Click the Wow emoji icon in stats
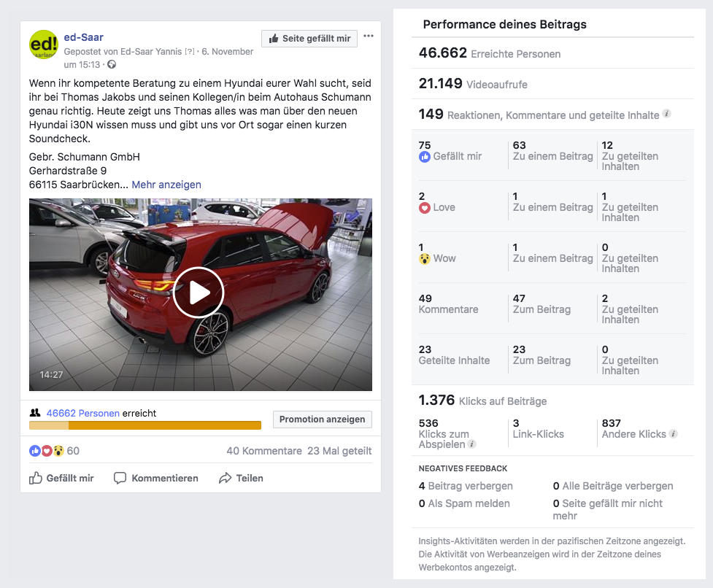The height and width of the screenshot is (588, 713). (424, 259)
